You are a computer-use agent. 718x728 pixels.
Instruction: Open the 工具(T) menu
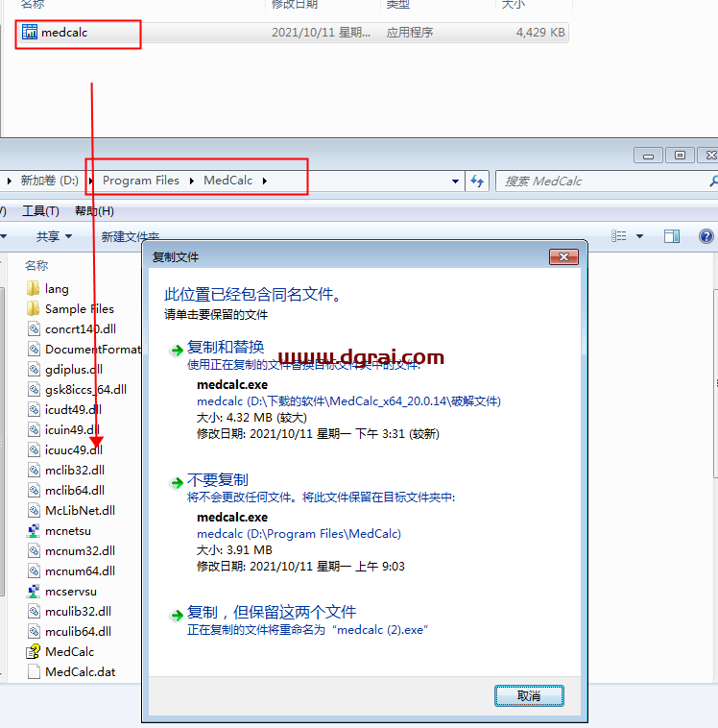[x=41, y=211]
